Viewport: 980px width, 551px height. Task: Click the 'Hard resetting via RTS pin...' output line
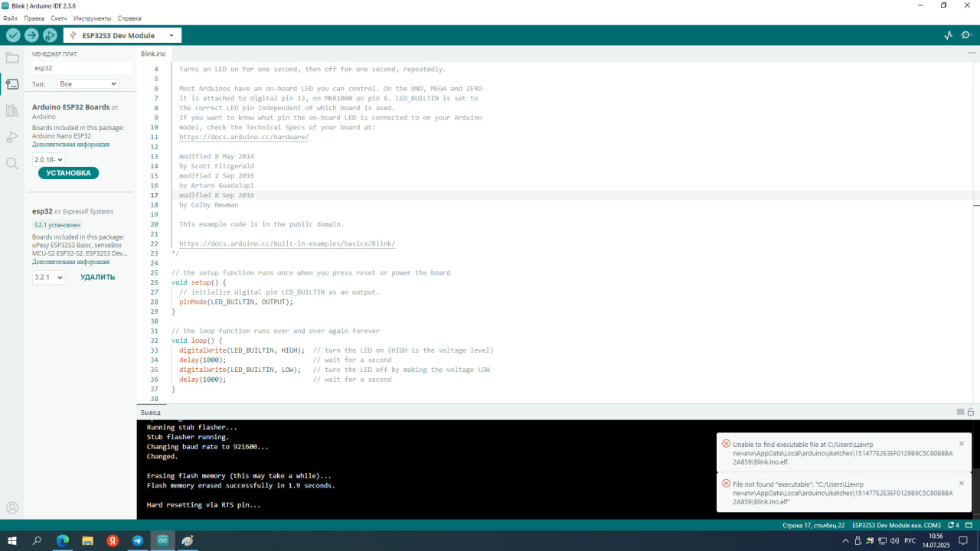(x=204, y=505)
